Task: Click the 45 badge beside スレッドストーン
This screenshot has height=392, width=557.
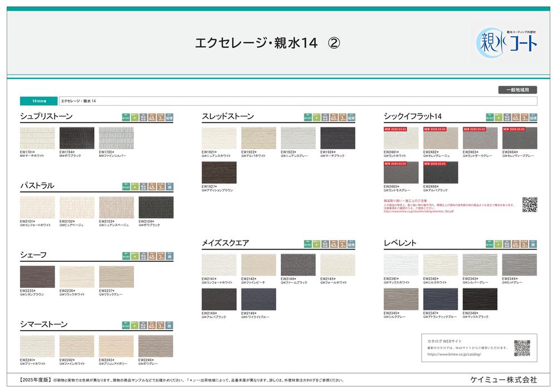Action: coord(334,117)
